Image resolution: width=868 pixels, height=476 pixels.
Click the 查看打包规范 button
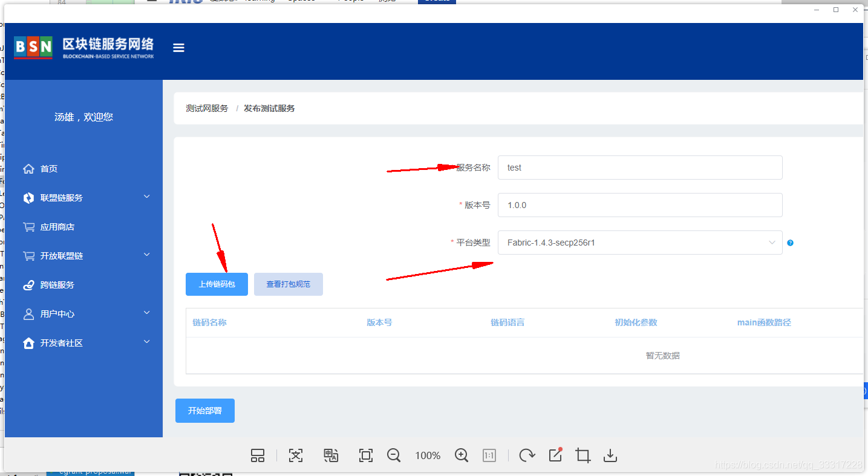click(x=289, y=284)
